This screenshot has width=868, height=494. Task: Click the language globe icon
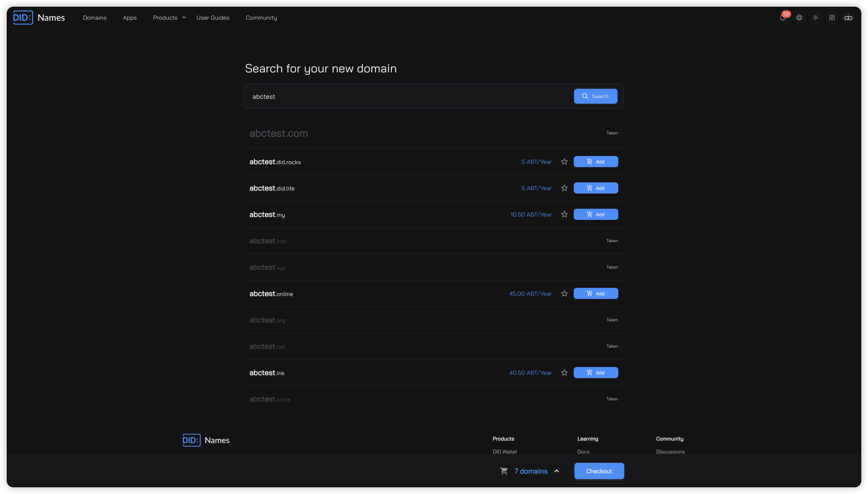[799, 18]
